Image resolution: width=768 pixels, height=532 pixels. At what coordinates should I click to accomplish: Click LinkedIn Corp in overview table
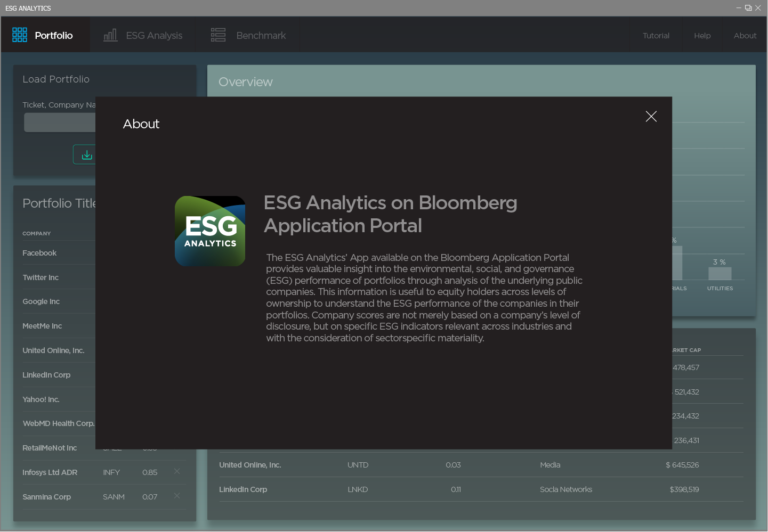point(243,489)
